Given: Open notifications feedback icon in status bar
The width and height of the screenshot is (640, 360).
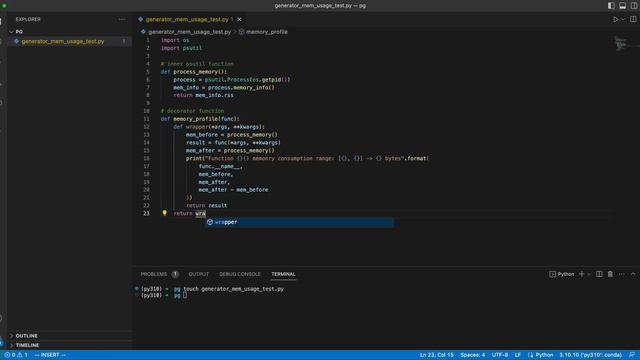Looking at the screenshot, I should coord(632,355).
